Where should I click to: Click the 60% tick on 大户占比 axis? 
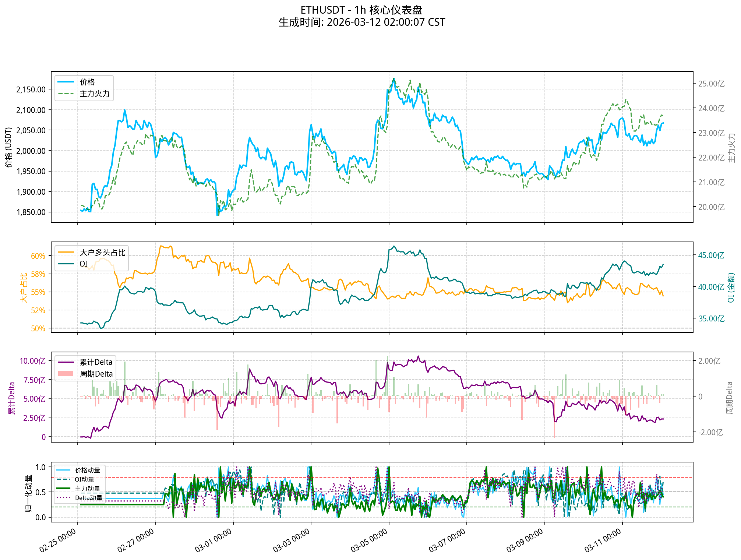click(x=38, y=256)
